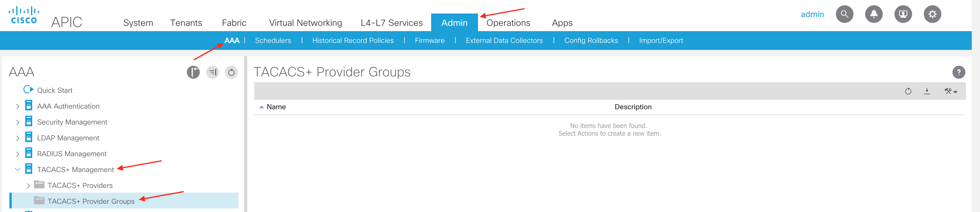The height and width of the screenshot is (212, 980).
Task: Collapse the TACACS+ Management node
Action: 18,170
